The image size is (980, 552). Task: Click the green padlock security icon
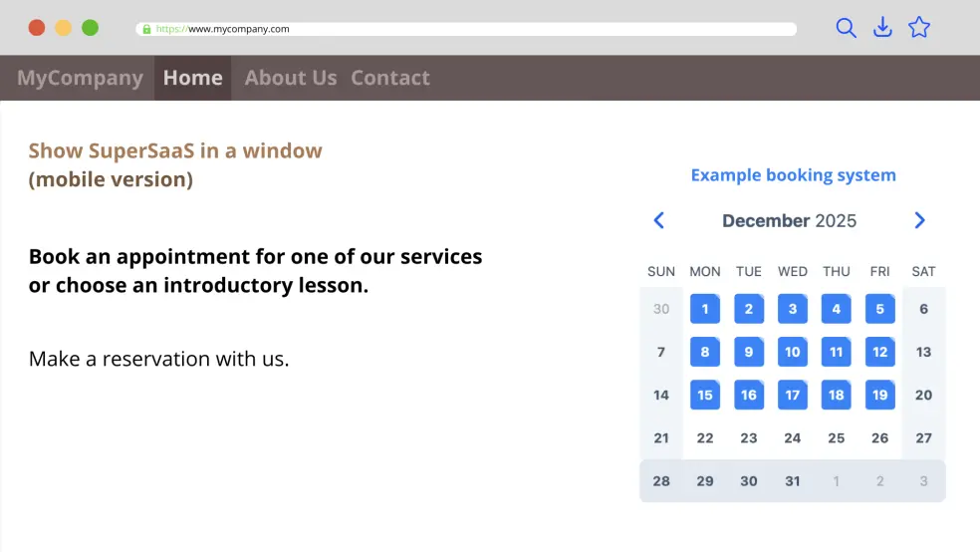pyautogui.click(x=146, y=29)
